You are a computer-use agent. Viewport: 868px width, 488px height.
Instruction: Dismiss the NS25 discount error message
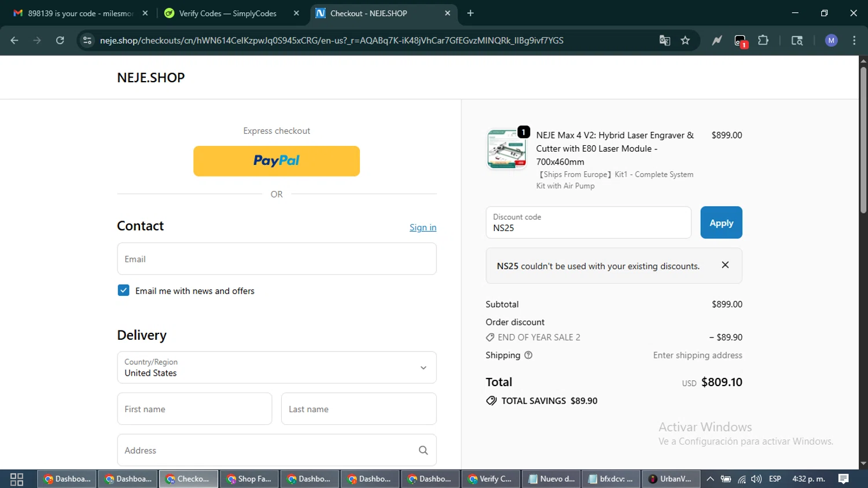click(x=725, y=265)
